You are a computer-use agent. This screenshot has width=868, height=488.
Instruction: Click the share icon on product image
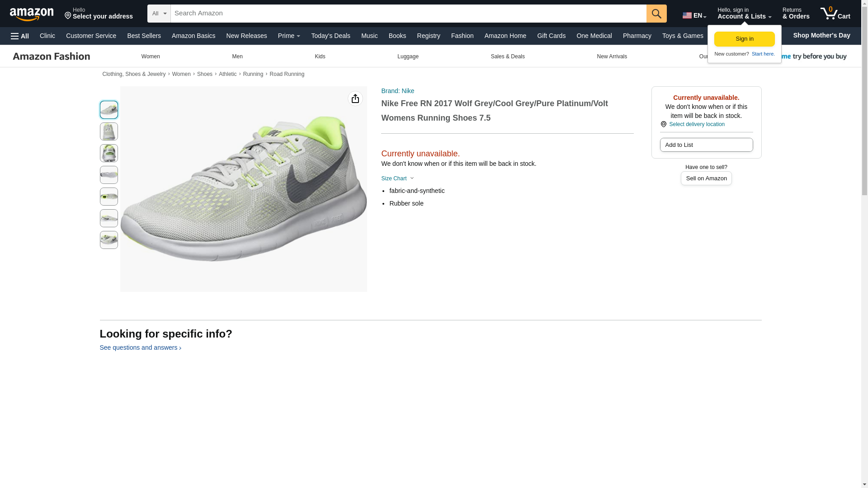tap(355, 99)
